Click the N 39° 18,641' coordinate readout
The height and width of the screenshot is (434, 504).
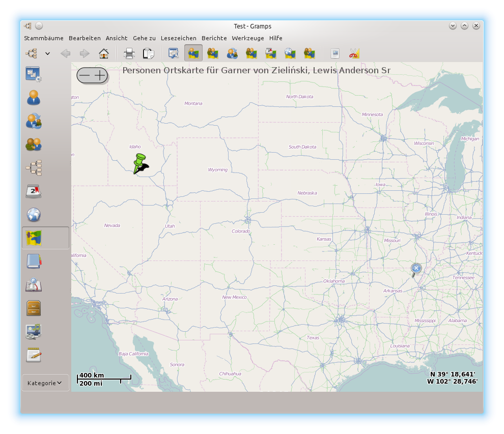pyautogui.click(x=452, y=374)
